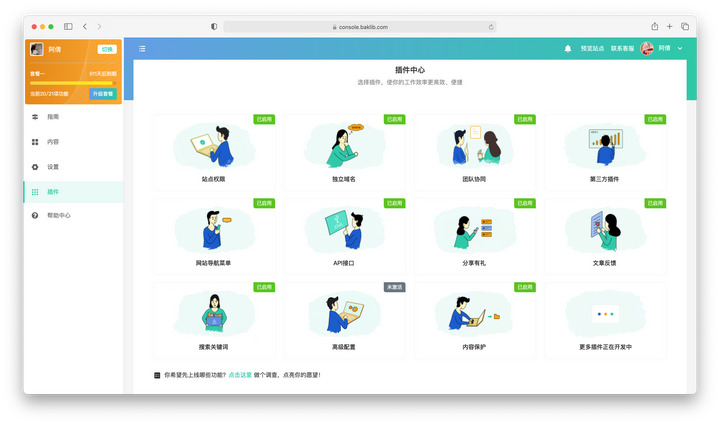Click the 套餐一 plan label
720x425 pixels.
[38, 73]
